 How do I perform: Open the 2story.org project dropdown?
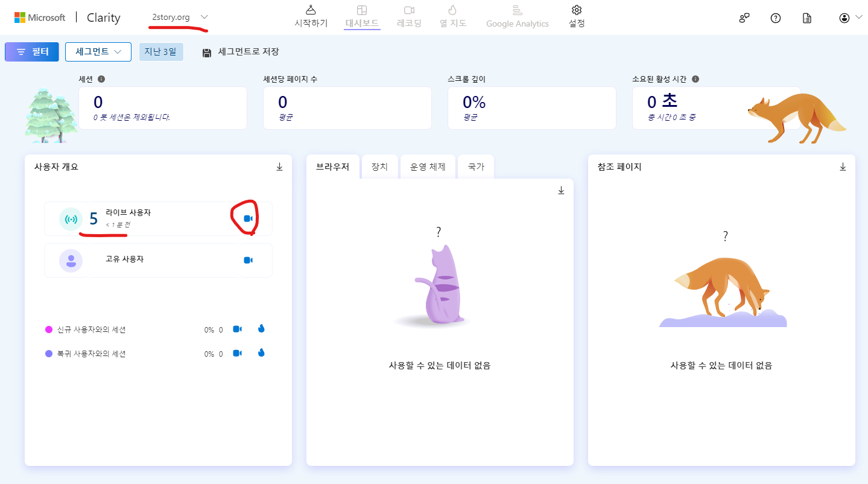coord(177,17)
